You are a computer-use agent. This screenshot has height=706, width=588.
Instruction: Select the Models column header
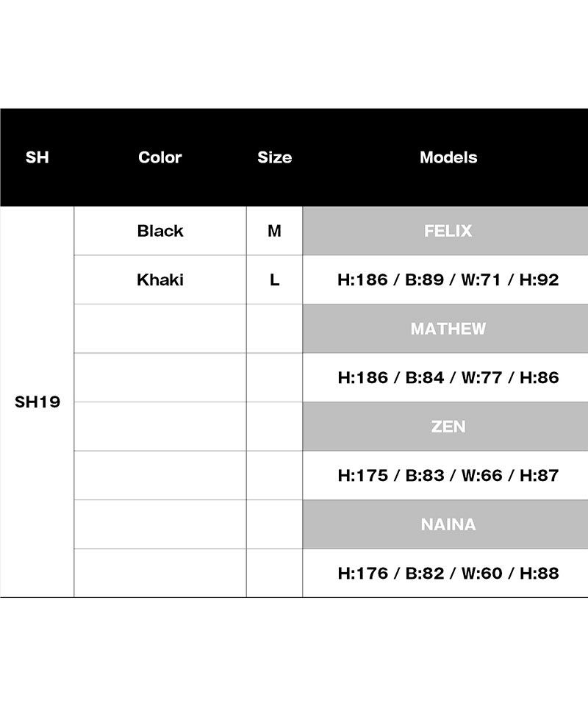pyautogui.click(x=448, y=157)
